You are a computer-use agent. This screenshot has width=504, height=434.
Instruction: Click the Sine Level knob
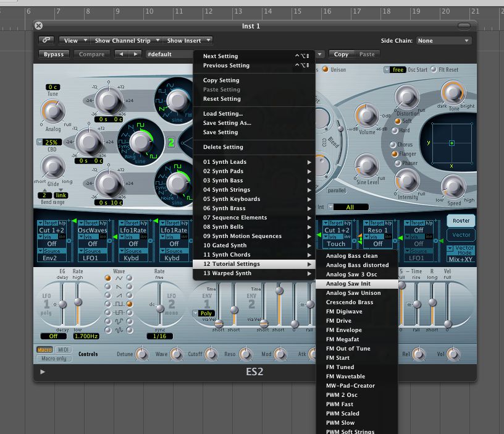coord(366,166)
